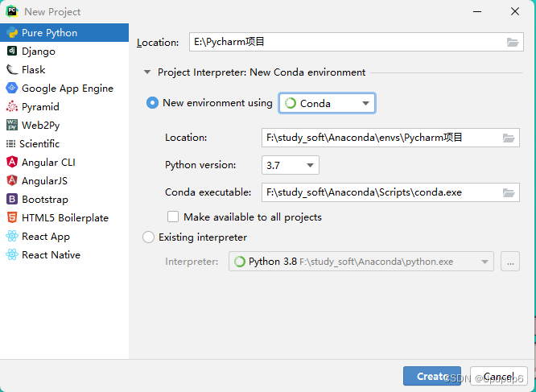The image size is (536, 392).
Task: Select the Existing interpreter radio button
Action: [148, 237]
